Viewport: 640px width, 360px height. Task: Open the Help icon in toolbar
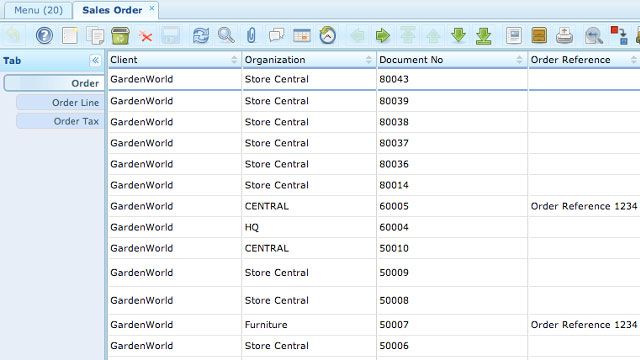click(44, 36)
